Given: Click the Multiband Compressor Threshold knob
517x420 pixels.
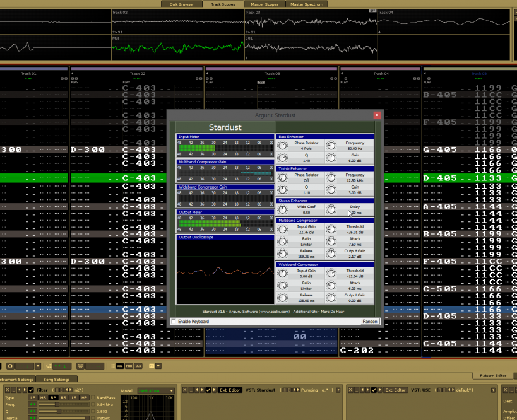Looking at the screenshot, I should pyautogui.click(x=331, y=230).
